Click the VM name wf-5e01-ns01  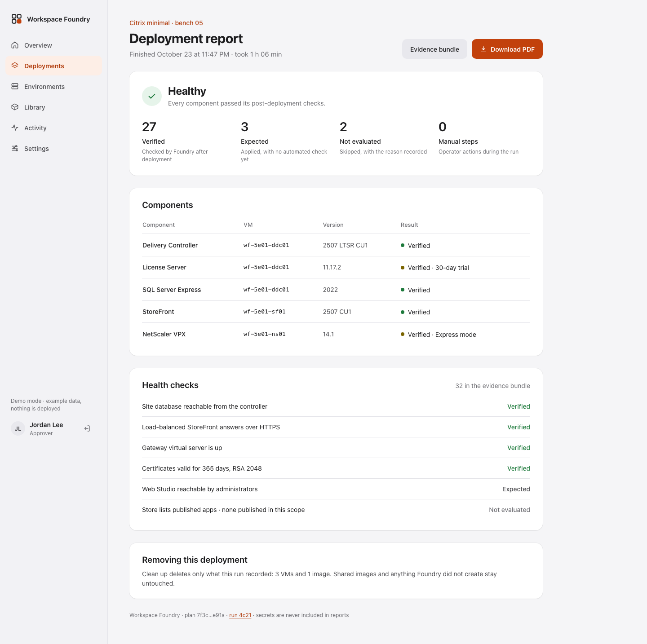pyautogui.click(x=265, y=334)
